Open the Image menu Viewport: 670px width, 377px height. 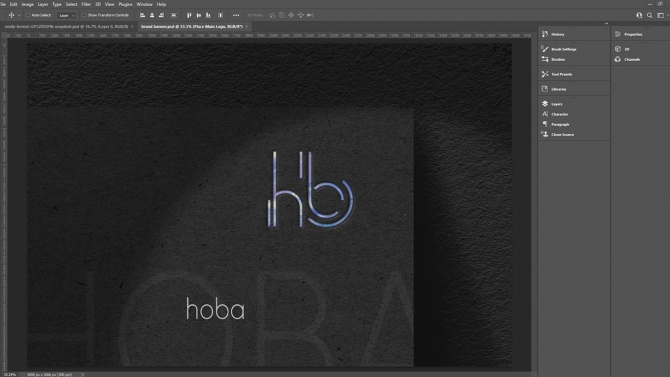pos(27,4)
